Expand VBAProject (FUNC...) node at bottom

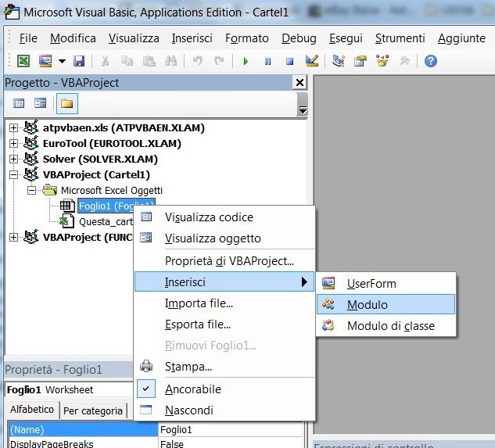13,237
